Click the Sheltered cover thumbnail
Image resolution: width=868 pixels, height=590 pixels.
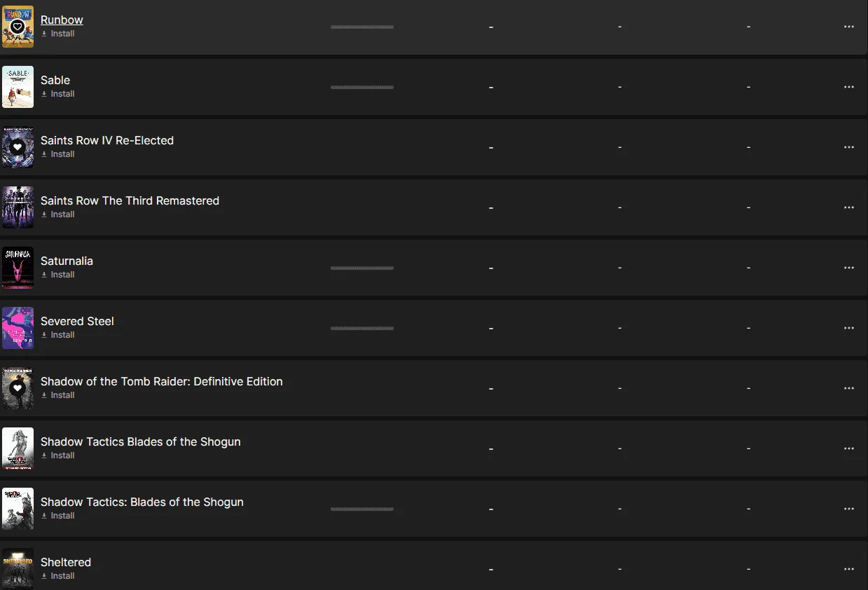[18, 569]
